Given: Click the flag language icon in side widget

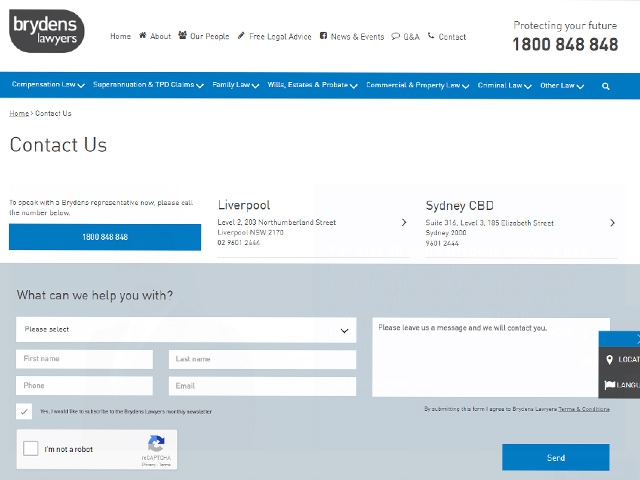Looking at the screenshot, I should (x=609, y=384).
